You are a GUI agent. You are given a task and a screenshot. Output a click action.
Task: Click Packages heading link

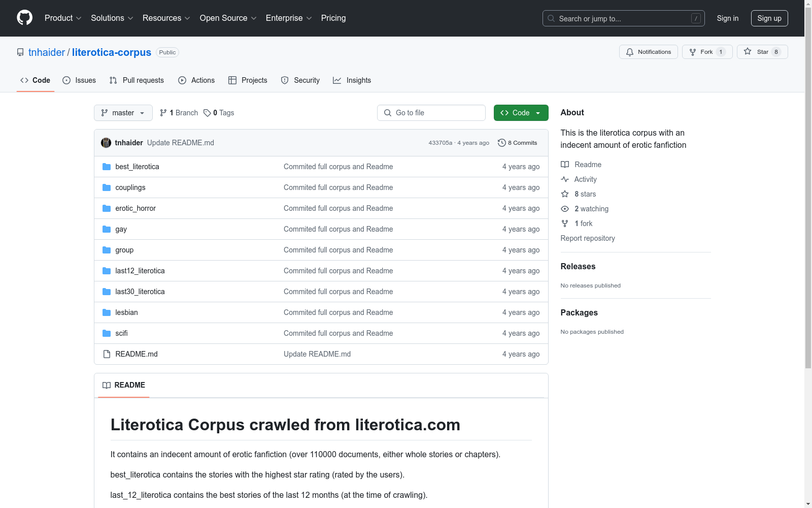(579, 312)
